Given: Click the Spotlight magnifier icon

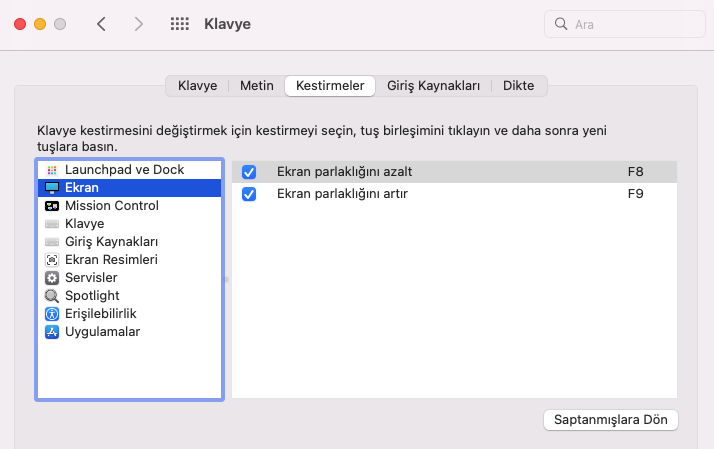Looking at the screenshot, I should [52, 296].
